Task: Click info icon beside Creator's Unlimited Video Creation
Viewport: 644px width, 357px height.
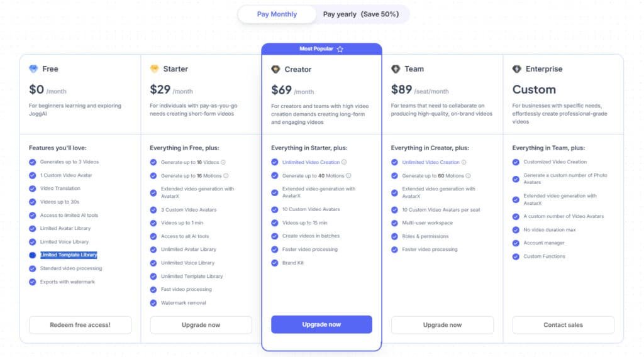Action: point(344,162)
